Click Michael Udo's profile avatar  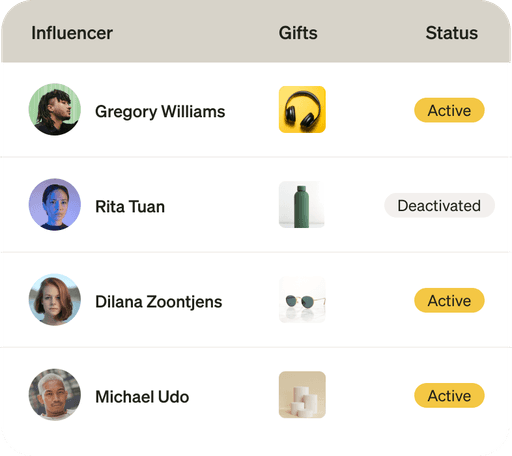[55, 395]
